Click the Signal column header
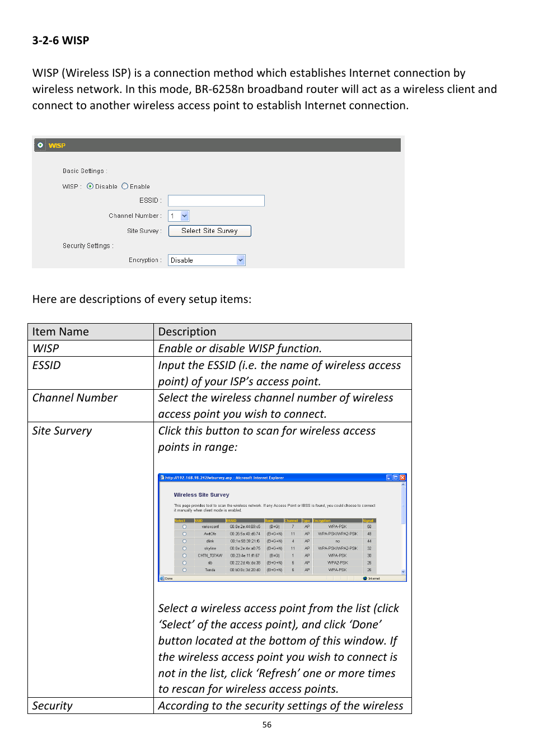 pos(369,521)
